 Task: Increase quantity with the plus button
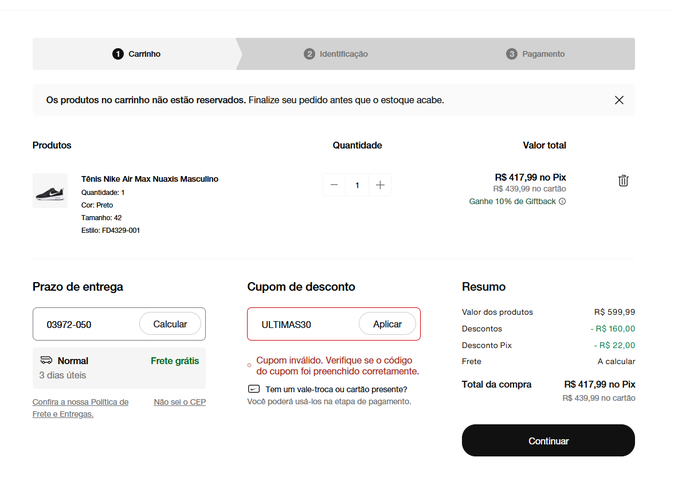click(380, 185)
